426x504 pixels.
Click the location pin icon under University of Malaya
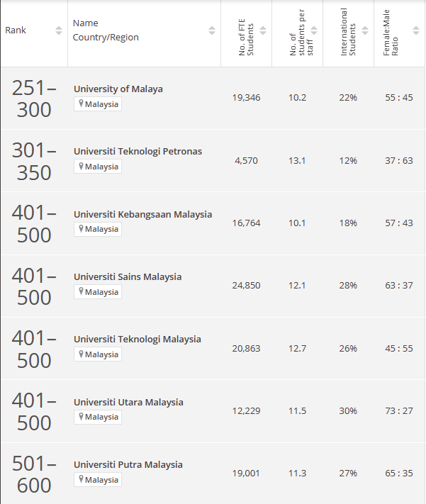[82, 104]
